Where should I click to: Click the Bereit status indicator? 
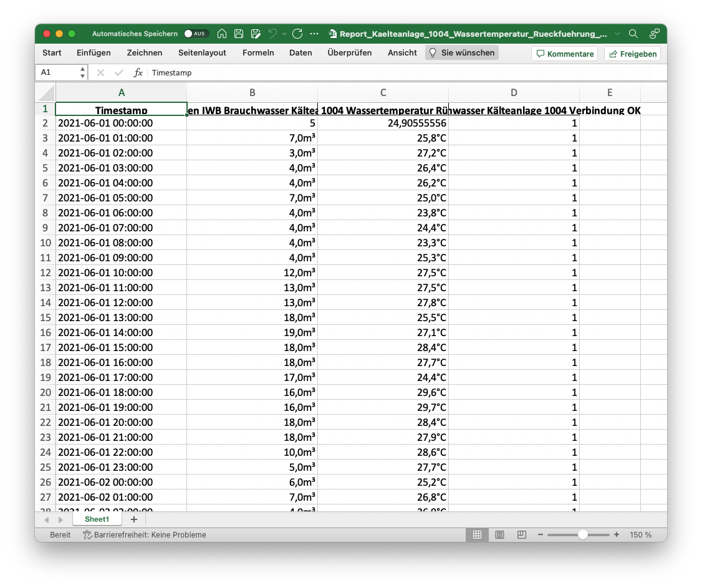click(60, 535)
